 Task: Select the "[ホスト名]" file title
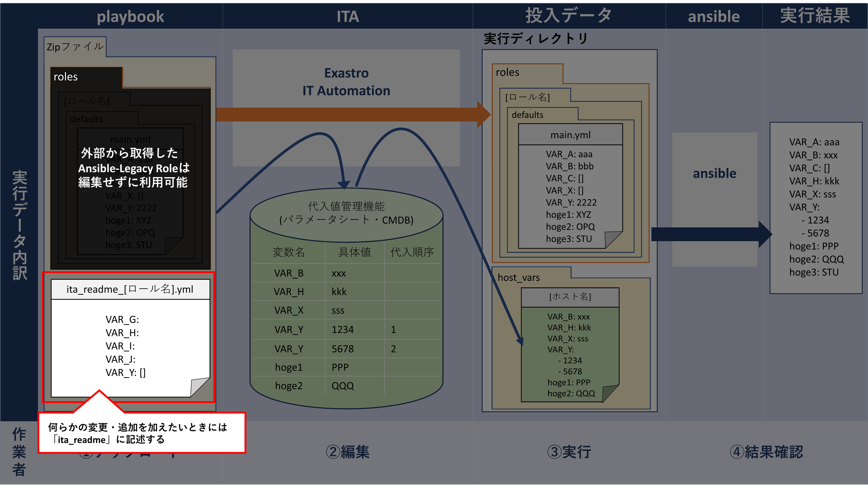pyautogui.click(x=570, y=296)
